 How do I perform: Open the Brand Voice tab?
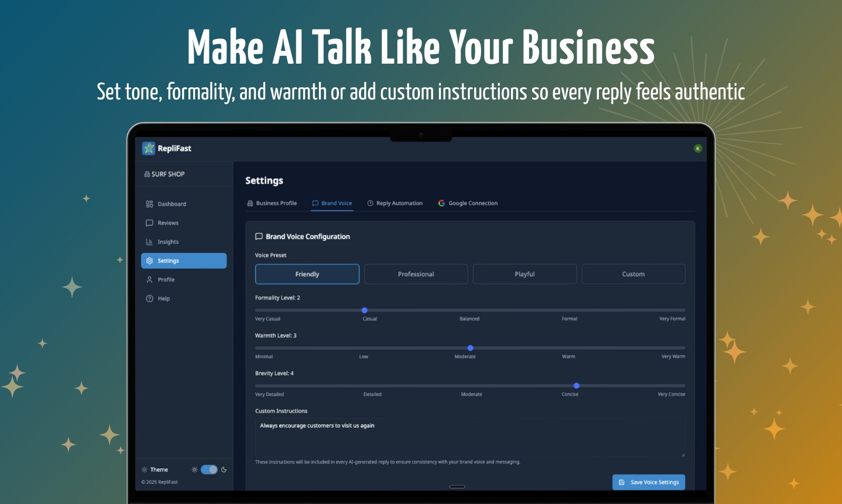click(x=332, y=203)
